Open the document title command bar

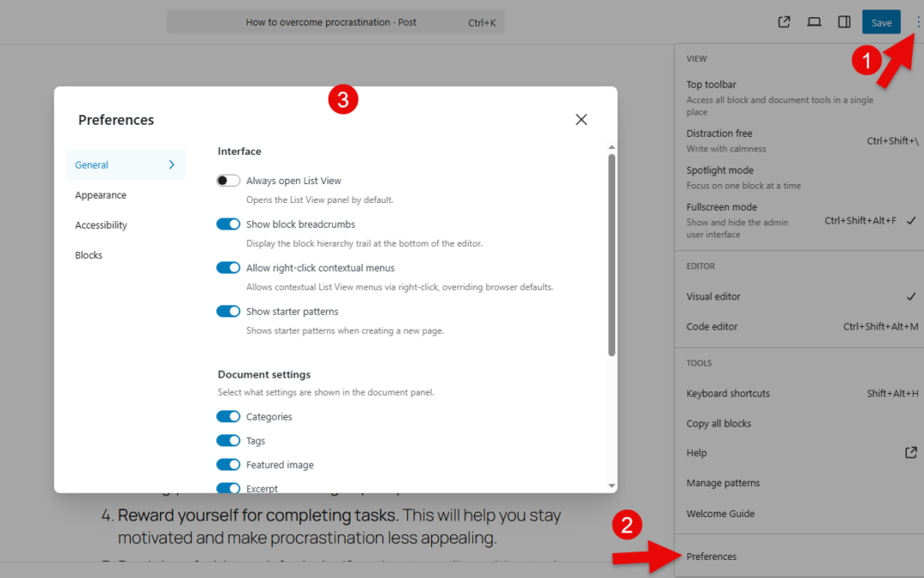(336, 22)
